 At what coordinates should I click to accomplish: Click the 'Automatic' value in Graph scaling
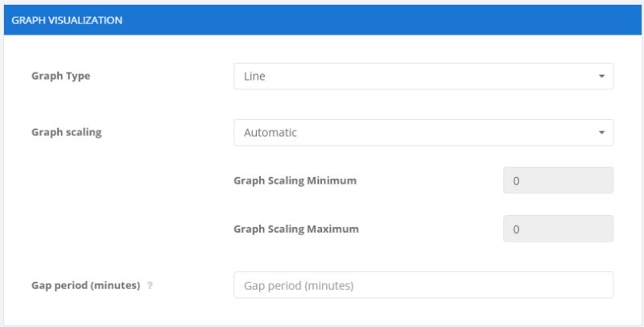(x=270, y=133)
